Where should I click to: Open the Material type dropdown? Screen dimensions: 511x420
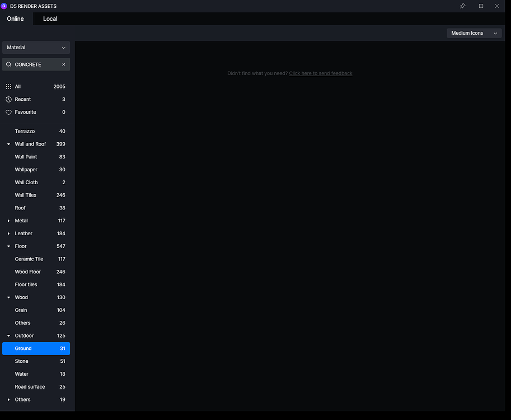(x=36, y=47)
